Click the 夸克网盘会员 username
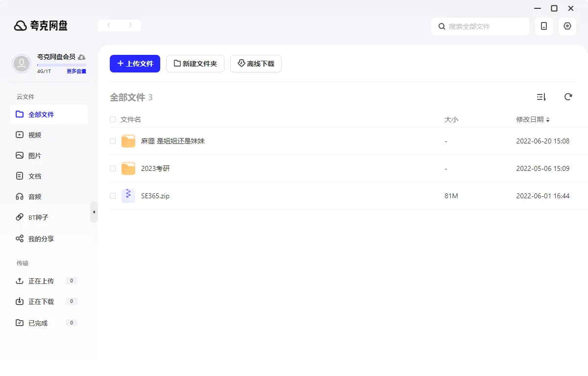 point(56,57)
